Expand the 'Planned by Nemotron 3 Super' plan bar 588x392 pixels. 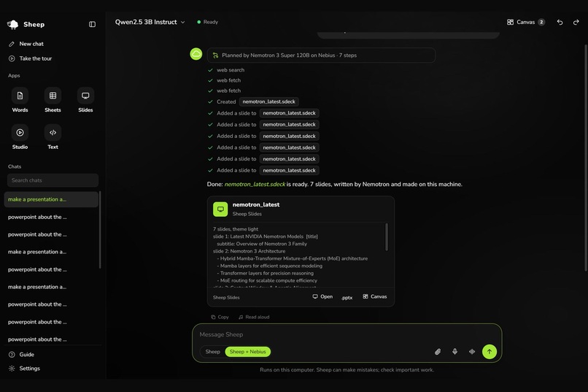321,55
